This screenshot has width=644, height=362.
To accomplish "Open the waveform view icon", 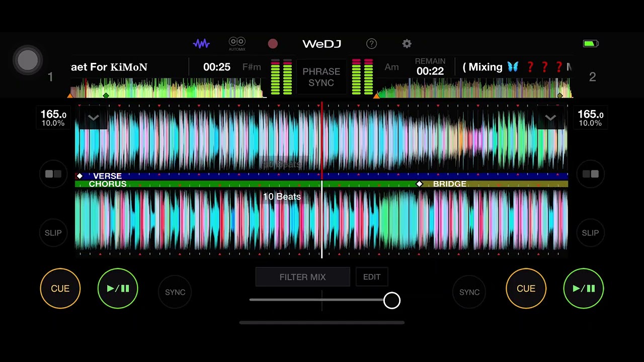I will coord(201,44).
